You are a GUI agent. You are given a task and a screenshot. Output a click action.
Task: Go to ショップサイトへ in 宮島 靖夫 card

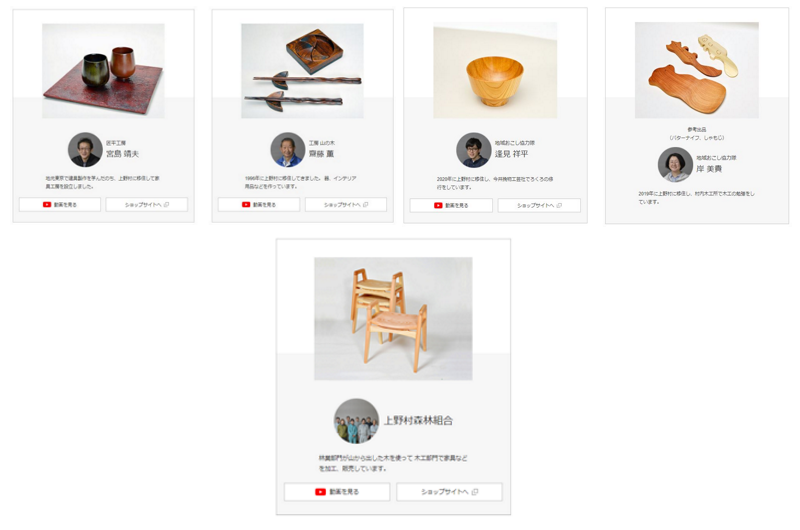click(x=147, y=205)
